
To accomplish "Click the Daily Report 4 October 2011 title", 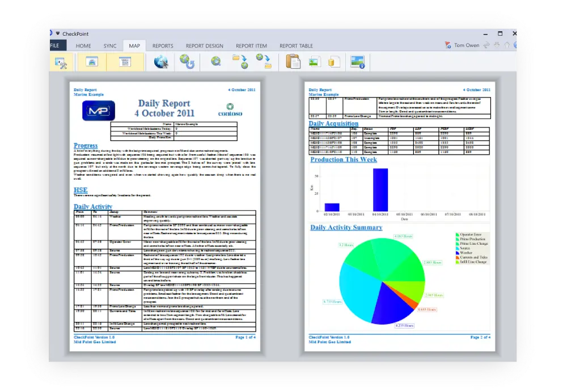I will tap(164, 108).
